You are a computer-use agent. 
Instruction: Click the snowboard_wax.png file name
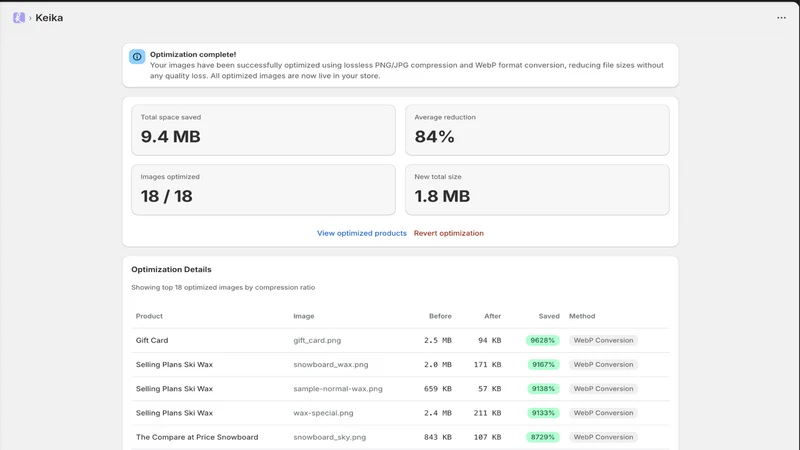click(x=331, y=365)
